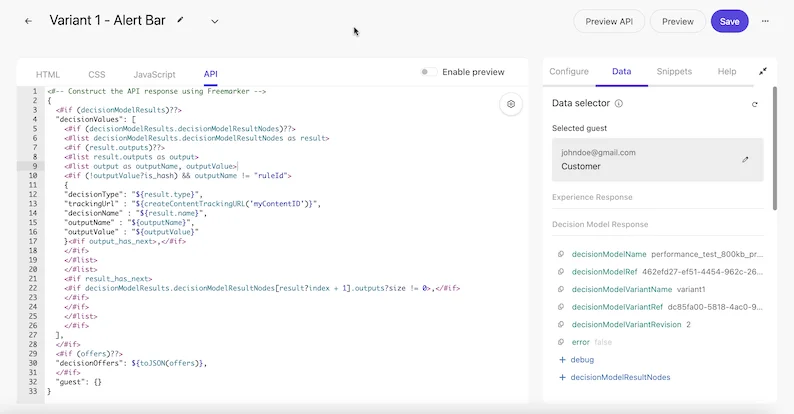Place cursor on the "trackingUrl" code line
This screenshot has width=794, height=414.
pyautogui.click(x=192, y=203)
